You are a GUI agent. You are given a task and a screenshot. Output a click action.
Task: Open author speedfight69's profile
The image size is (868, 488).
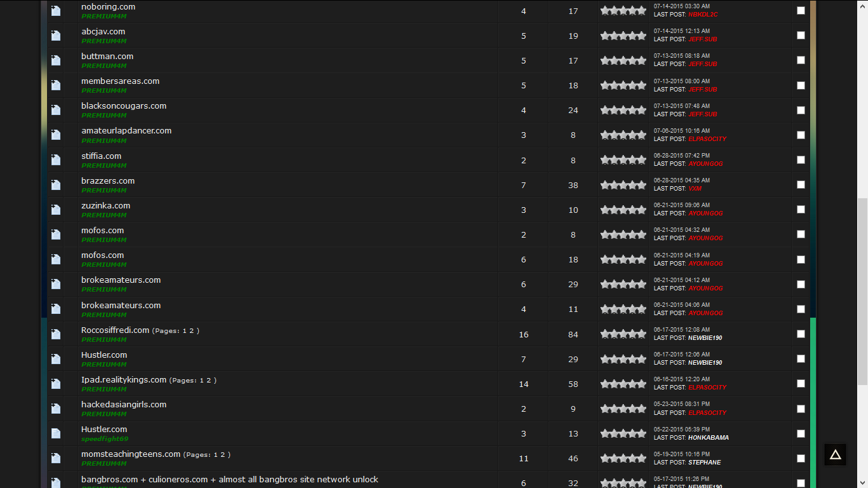coord(105,439)
